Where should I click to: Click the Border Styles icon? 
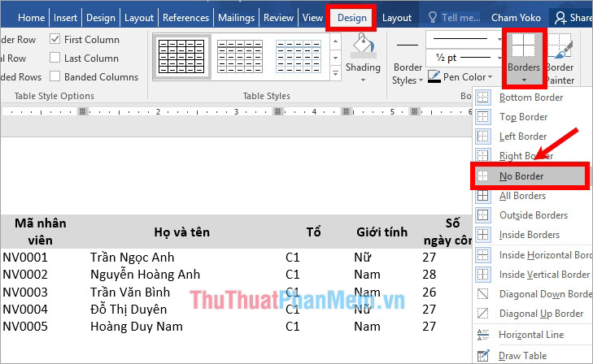pos(407,47)
